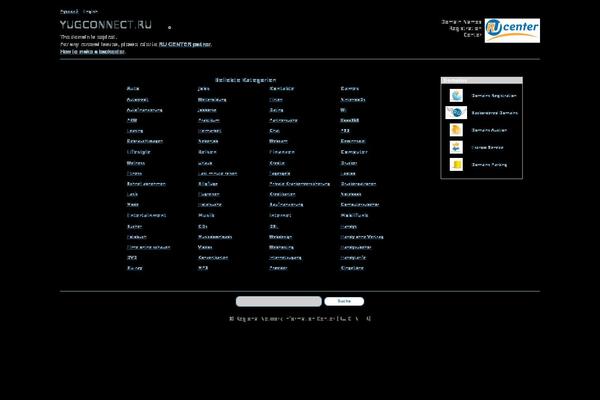Click the Domain Parking icon

(x=456, y=164)
